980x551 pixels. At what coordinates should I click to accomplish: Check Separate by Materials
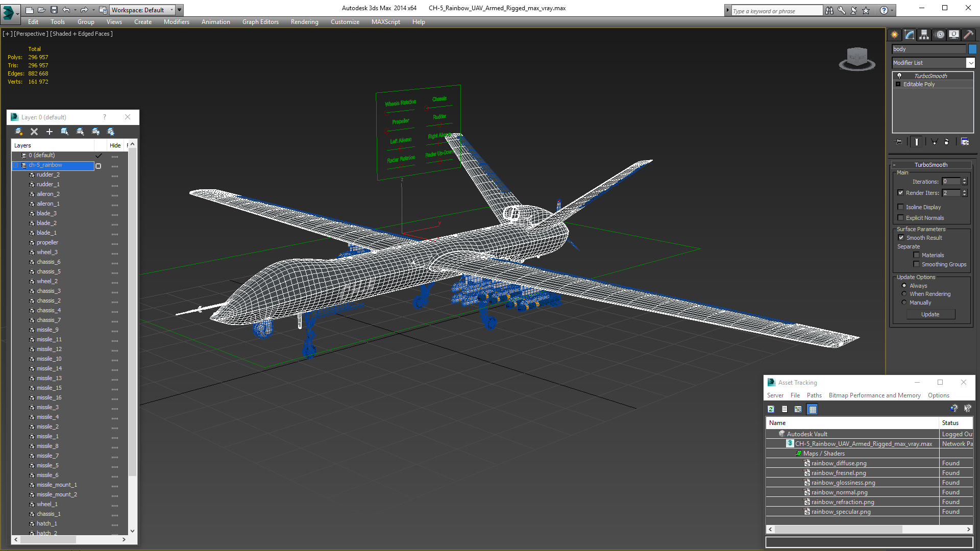click(x=916, y=255)
